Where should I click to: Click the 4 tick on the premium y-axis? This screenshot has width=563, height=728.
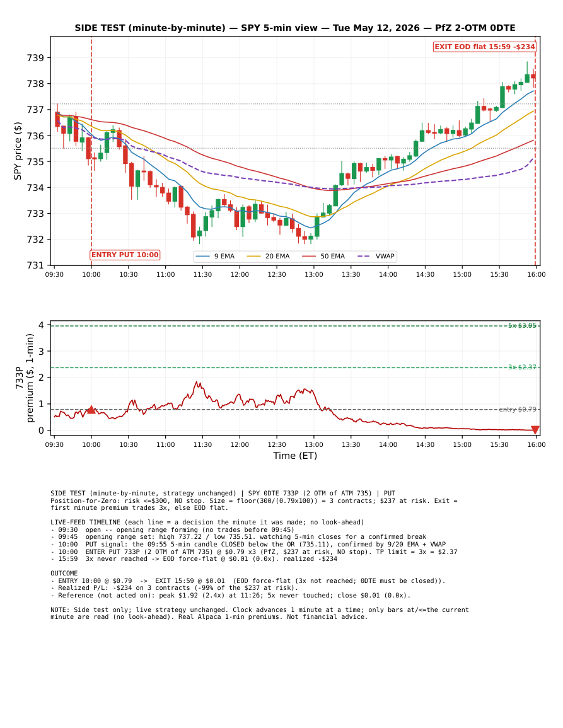click(42, 325)
